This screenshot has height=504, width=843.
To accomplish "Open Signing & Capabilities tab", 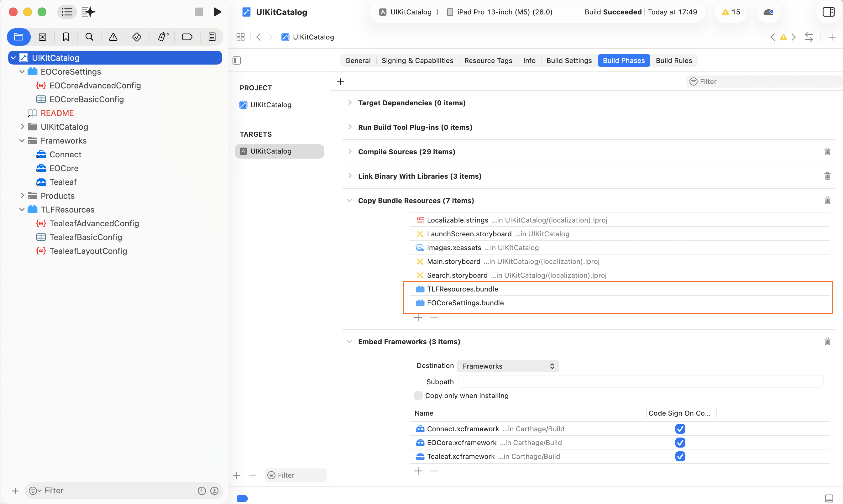I will click(417, 60).
